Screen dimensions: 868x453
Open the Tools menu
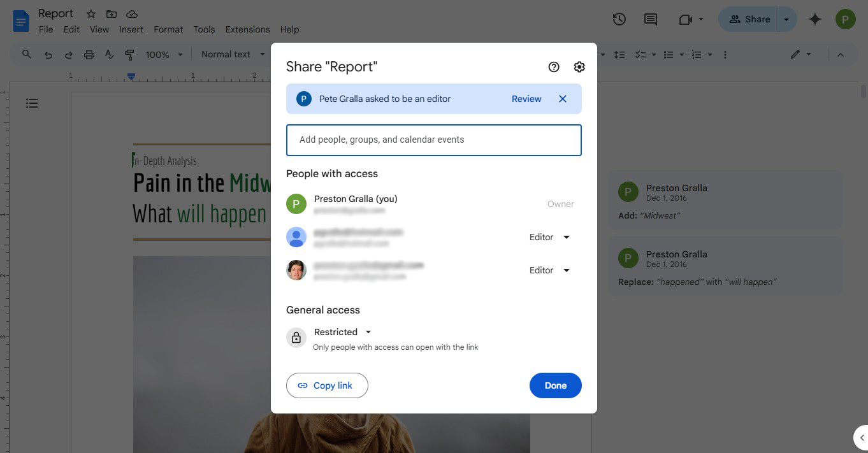point(204,29)
